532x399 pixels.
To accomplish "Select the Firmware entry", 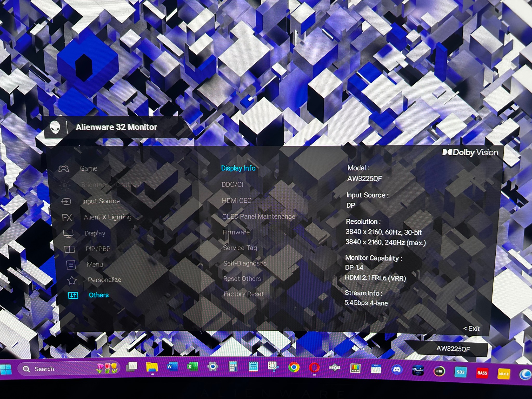I will point(236,232).
